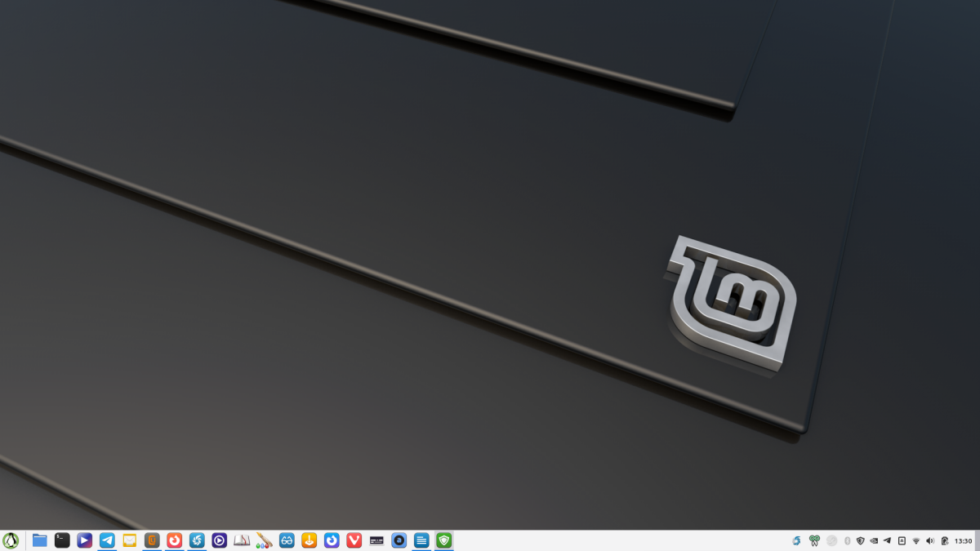
Task: Launch the purple media player
Action: click(218, 540)
